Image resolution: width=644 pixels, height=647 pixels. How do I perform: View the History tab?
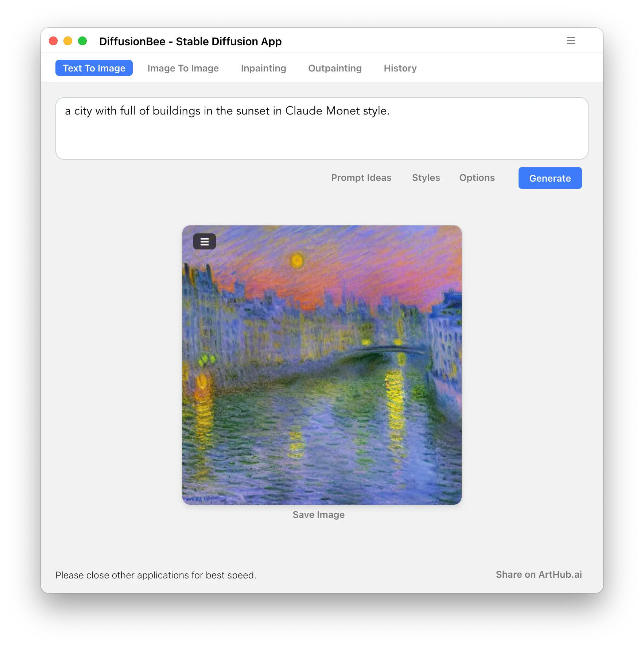click(400, 68)
